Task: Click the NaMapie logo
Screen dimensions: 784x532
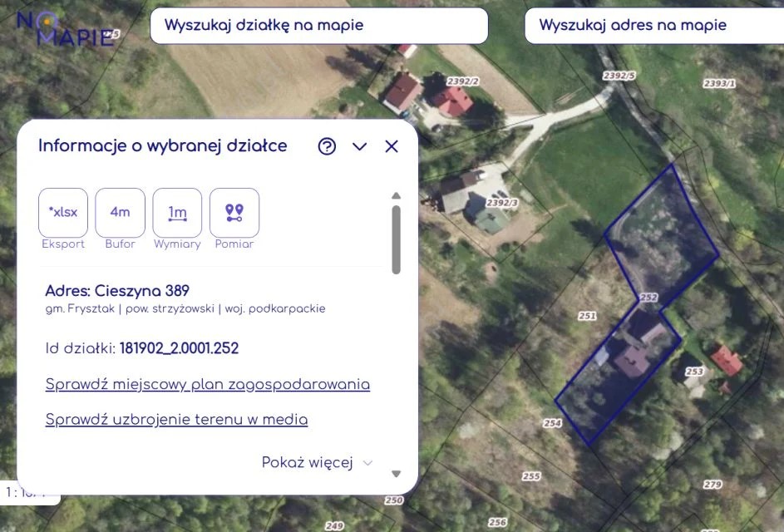Action: tap(66, 28)
